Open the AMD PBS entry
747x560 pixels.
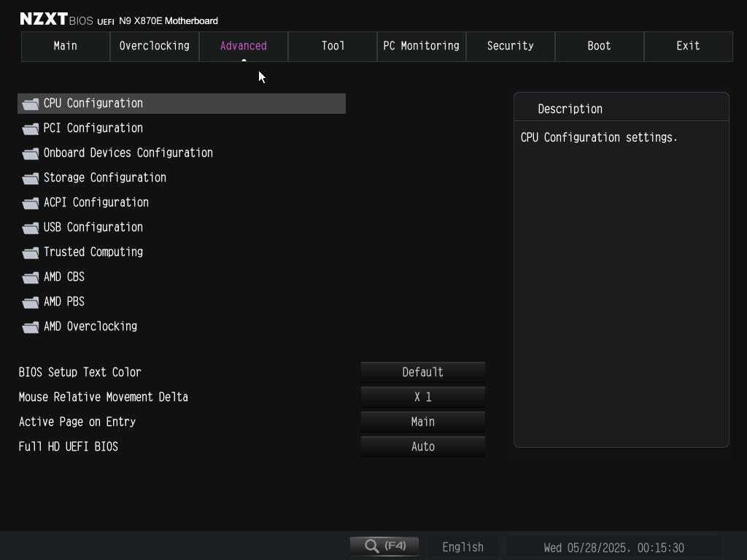[x=64, y=302]
